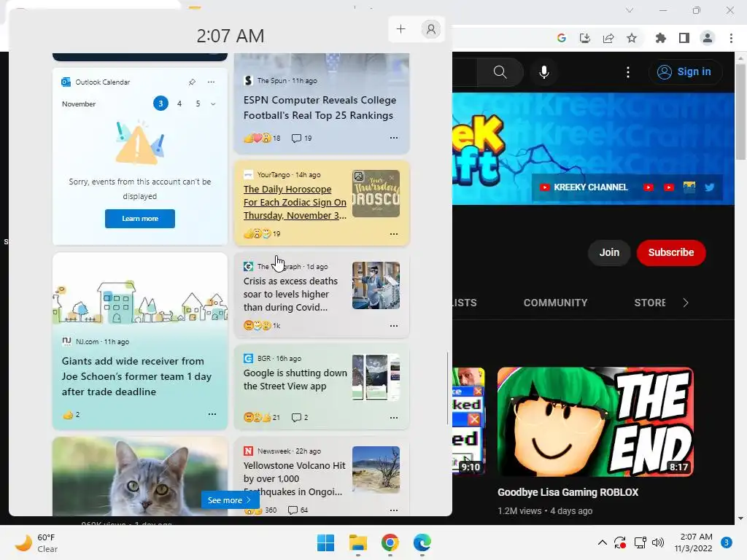Show more channel tabs with right chevron
The width and height of the screenshot is (747, 560).
pos(686,303)
